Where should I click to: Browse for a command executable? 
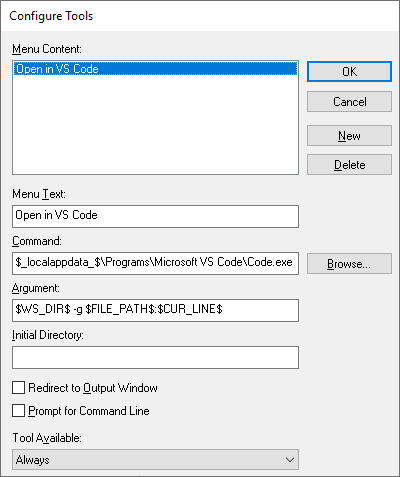[x=349, y=264]
